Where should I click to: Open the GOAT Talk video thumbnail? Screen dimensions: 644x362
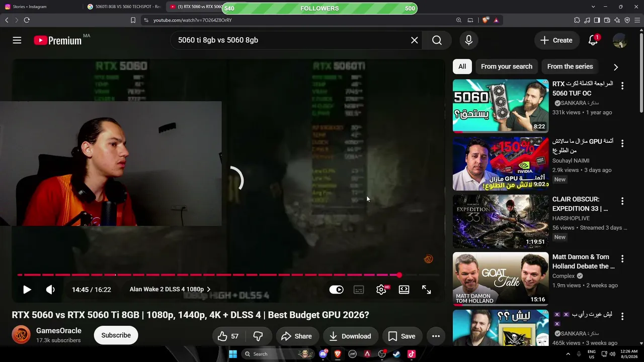click(x=501, y=279)
